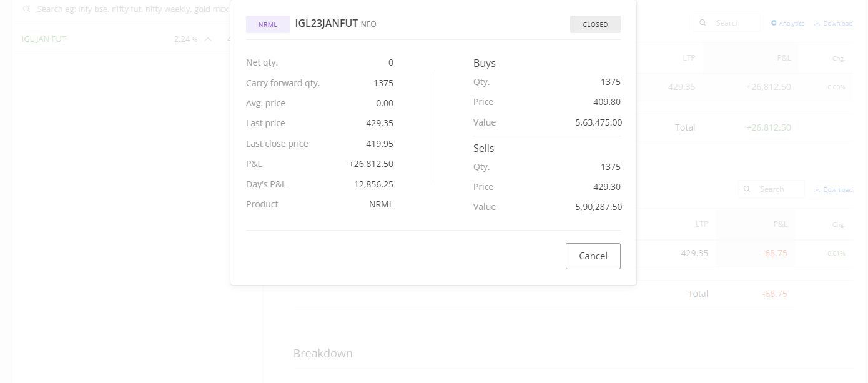Screen dimensions: 868x383
Task: Download the lower positions table
Action: (x=837, y=189)
